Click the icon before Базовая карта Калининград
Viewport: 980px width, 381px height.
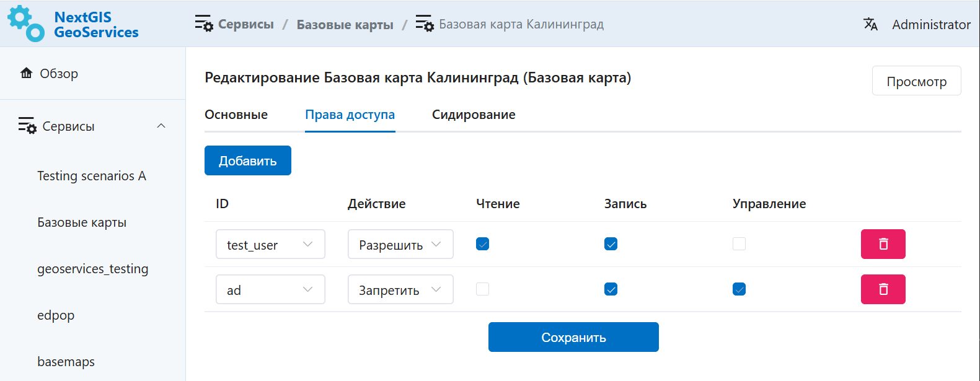(425, 24)
